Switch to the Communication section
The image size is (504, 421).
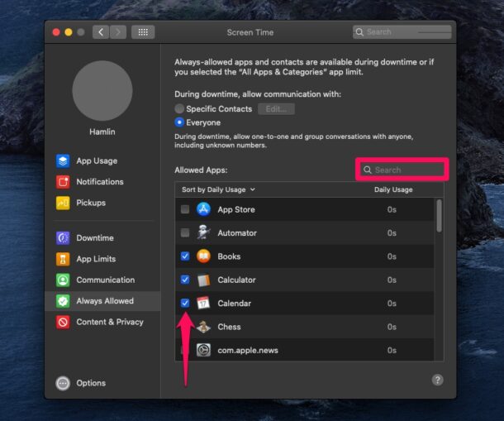pyautogui.click(x=106, y=280)
